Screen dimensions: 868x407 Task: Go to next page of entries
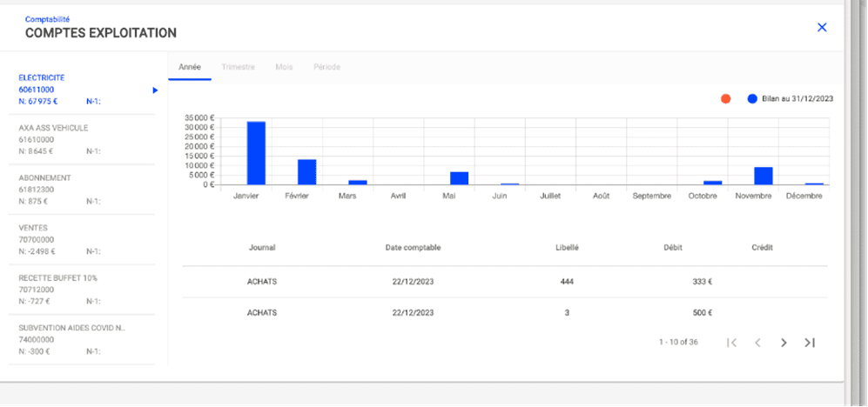[784, 343]
